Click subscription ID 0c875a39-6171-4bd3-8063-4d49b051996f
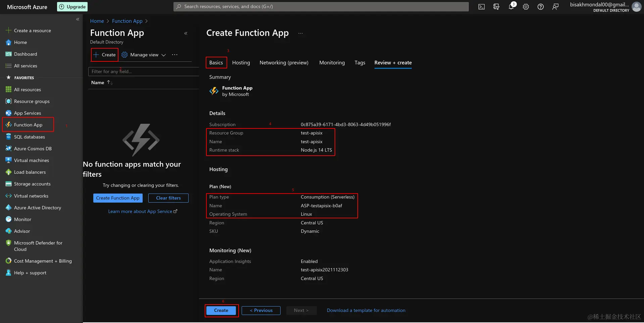This screenshot has height=323, width=644. point(346,124)
